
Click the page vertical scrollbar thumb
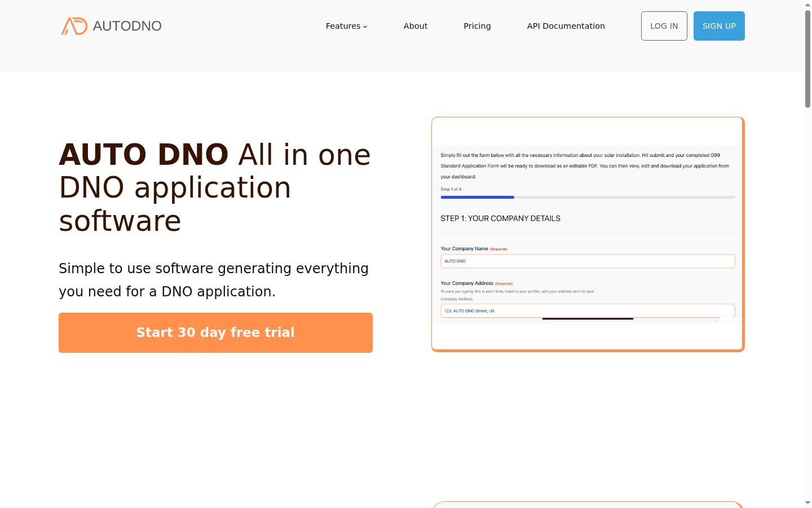pyautogui.click(x=807, y=58)
